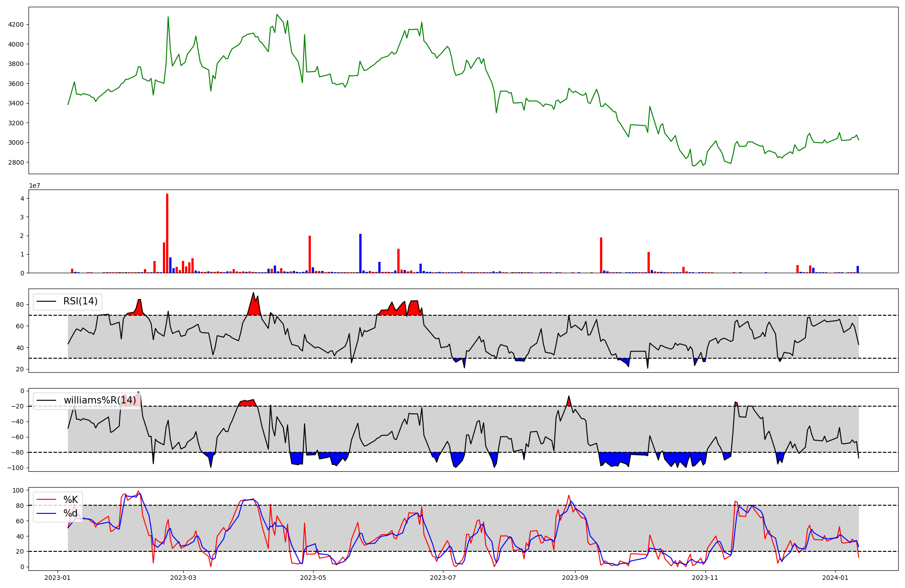Click the williams%R(14) legend label

[x=100, y=400]
